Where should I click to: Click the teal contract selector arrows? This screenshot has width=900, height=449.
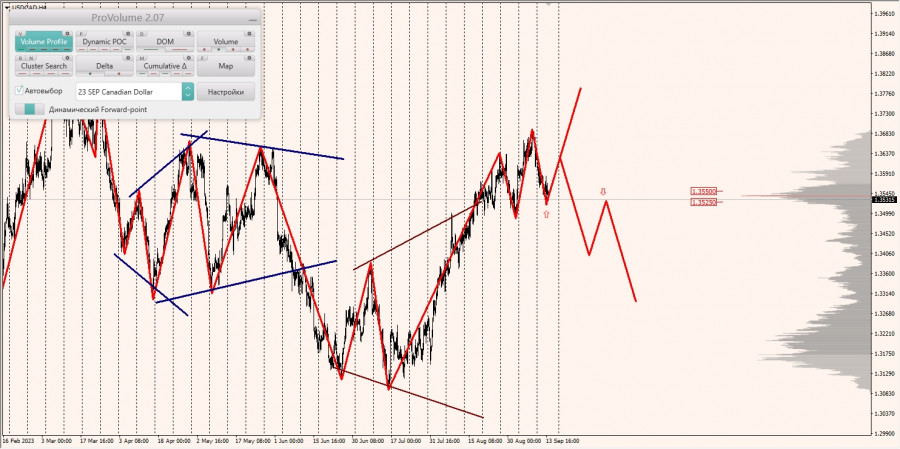[188, 92]
